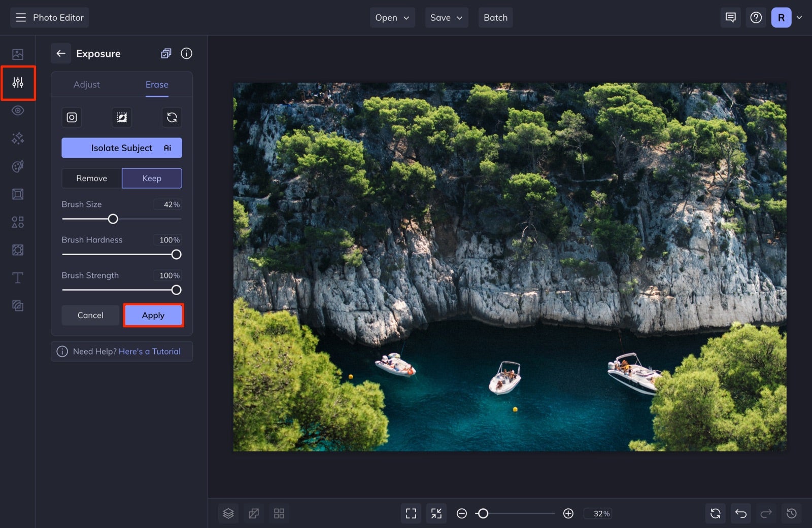
Task: Open the Open dropdown menu
Action: click(x=392, y=17)
